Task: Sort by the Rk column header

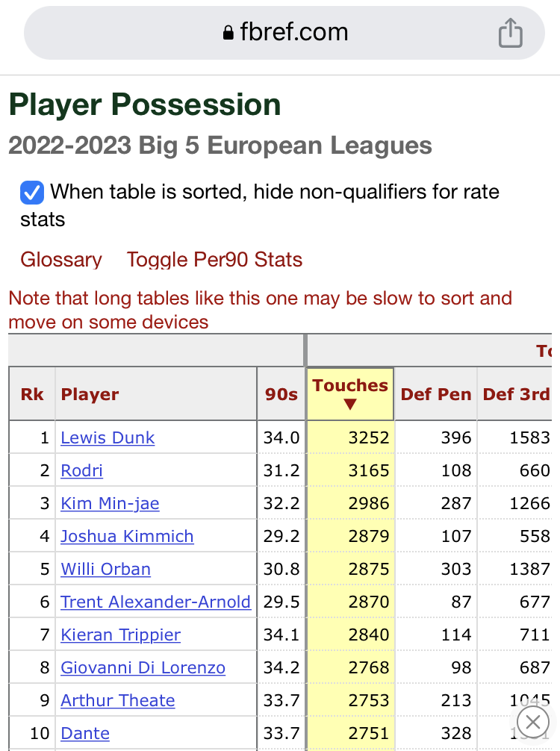Action: 32,394
